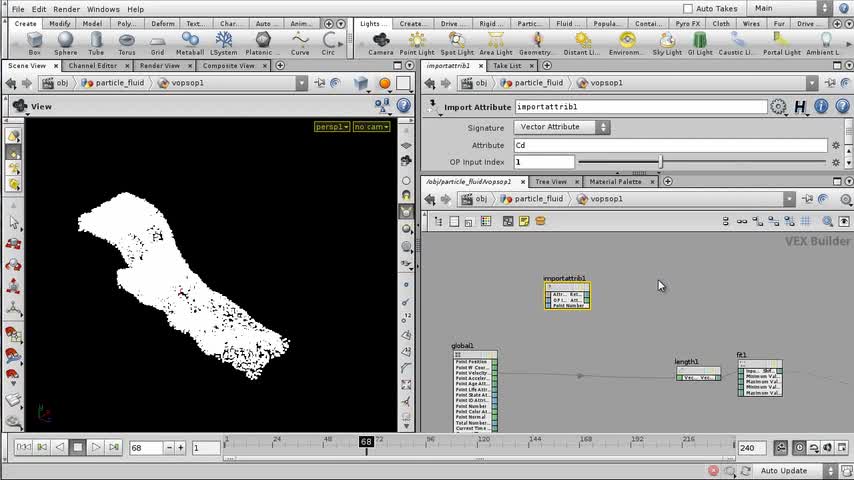The image size is (854, 480).
Task: Switch to the Tree View tab
Action: tap(550, 181)
